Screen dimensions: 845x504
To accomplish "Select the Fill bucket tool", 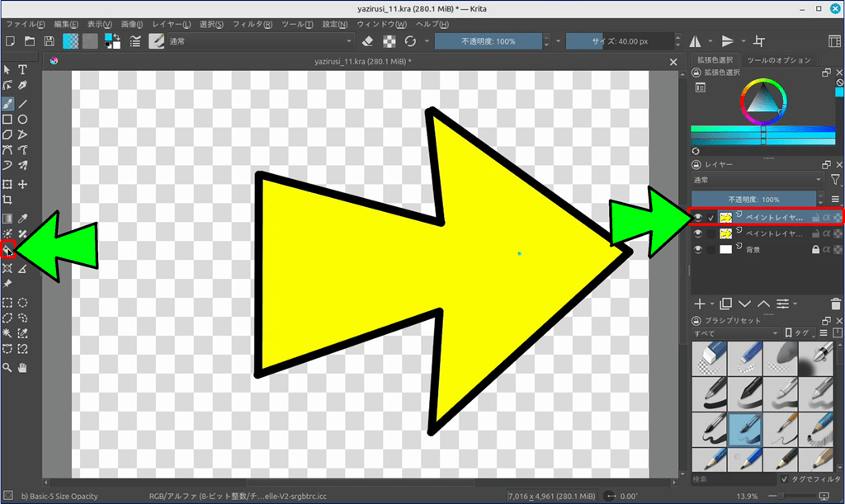I will tap(7, 249).
